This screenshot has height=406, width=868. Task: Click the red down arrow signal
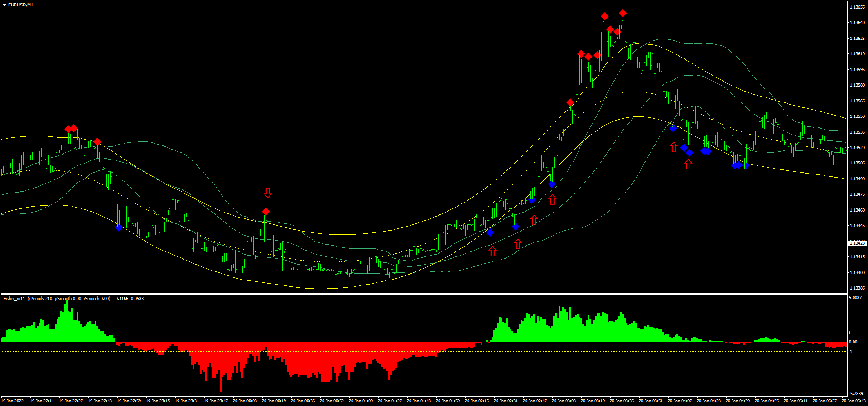[x=268, y=193]
